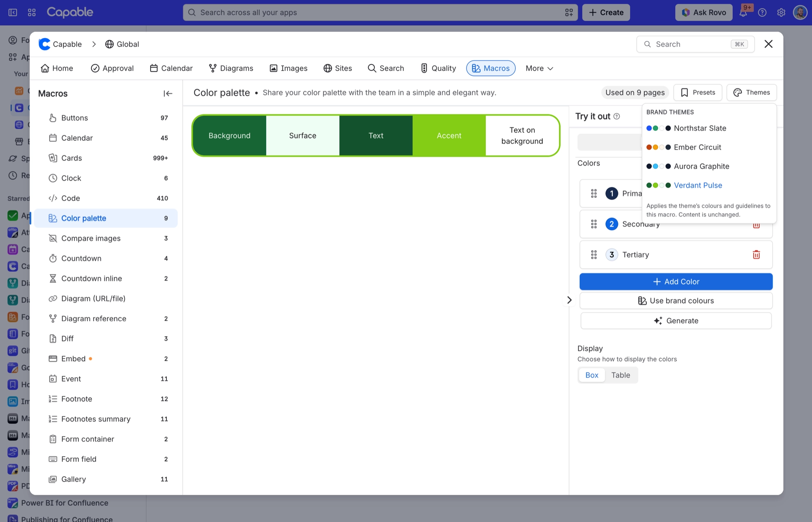812x522 pixels.
Task: Click the Search across all your apps field
Action: coord(380,13)
